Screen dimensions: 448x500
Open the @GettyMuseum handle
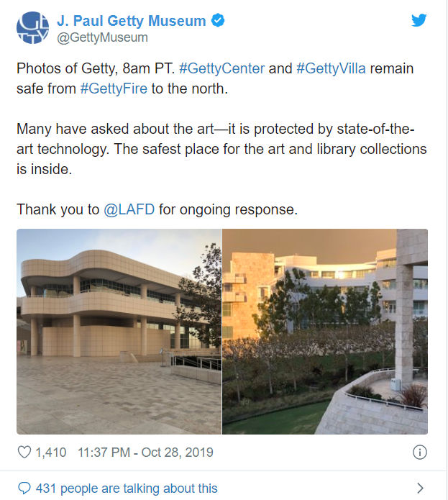pyautogui.click(x=102, y=37)
